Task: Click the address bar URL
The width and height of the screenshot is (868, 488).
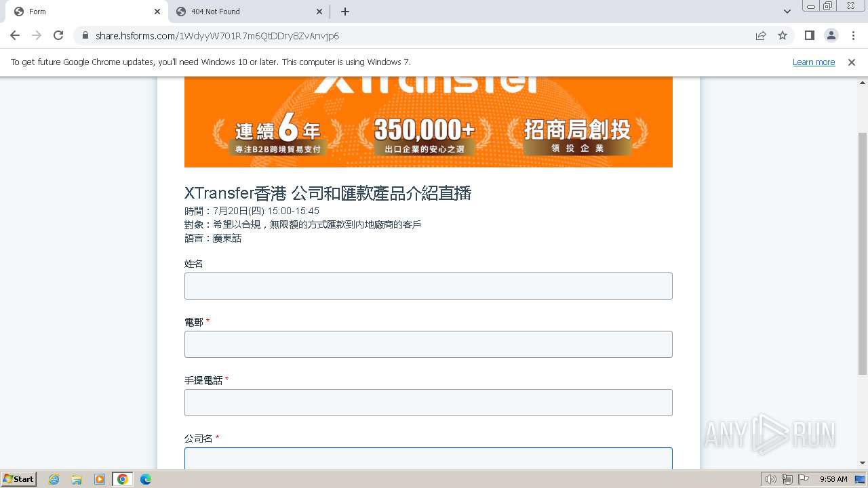Action: [x=217, y=36]
